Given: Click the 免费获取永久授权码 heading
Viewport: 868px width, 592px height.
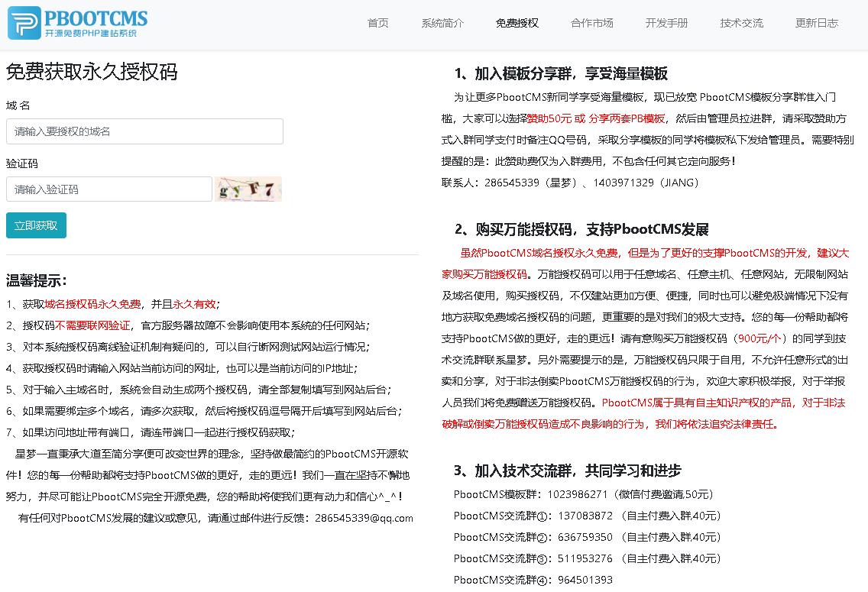Looking at the screenshot, I should click(92, 72).
